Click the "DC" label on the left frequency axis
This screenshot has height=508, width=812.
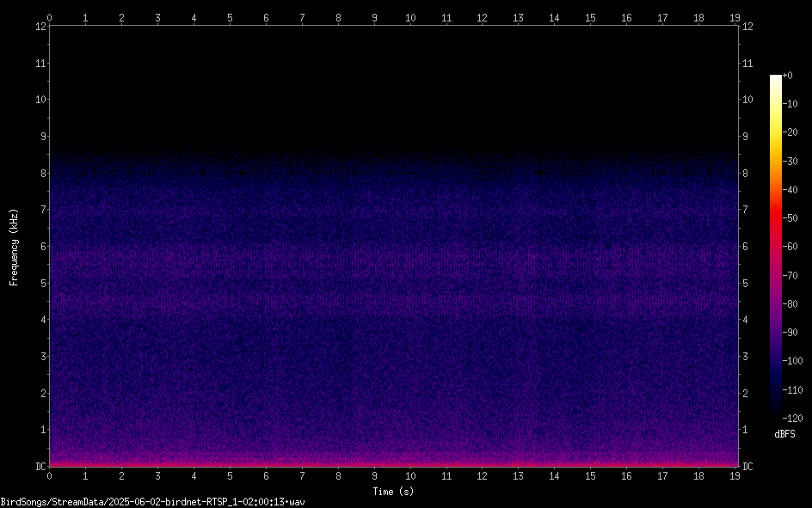click(x=41, y=467)
